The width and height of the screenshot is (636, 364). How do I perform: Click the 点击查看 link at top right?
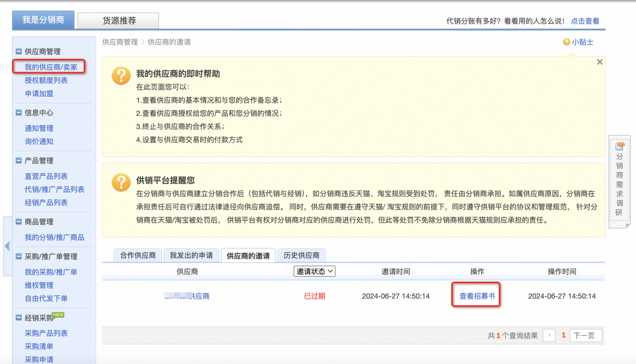click(585, 21)
